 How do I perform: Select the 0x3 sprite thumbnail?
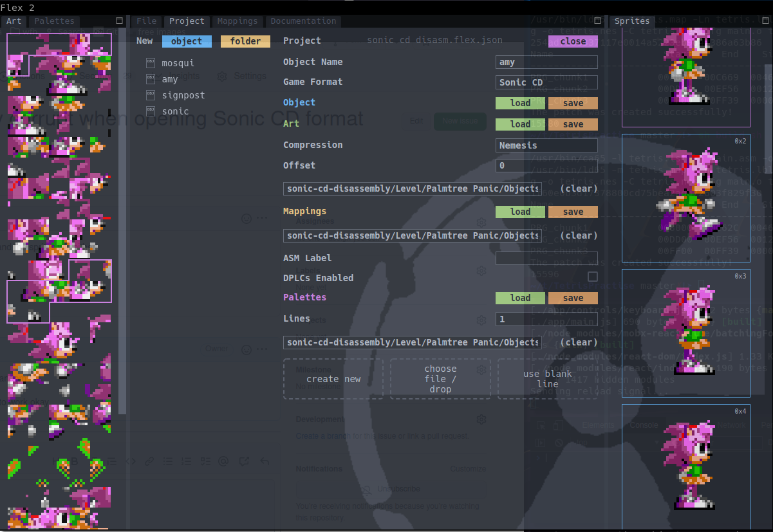(686, 333)
